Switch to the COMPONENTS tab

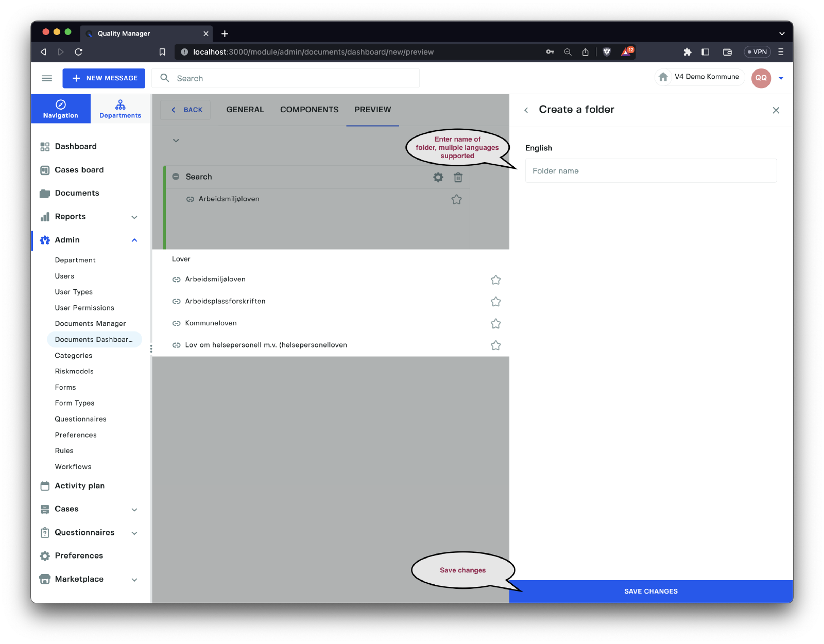tap(309, 110)
